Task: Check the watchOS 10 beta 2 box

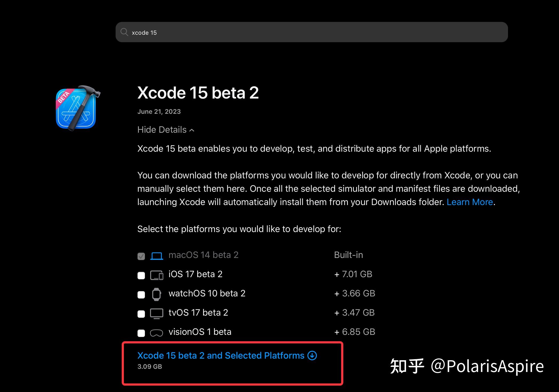Action: [x=141, y=295]
